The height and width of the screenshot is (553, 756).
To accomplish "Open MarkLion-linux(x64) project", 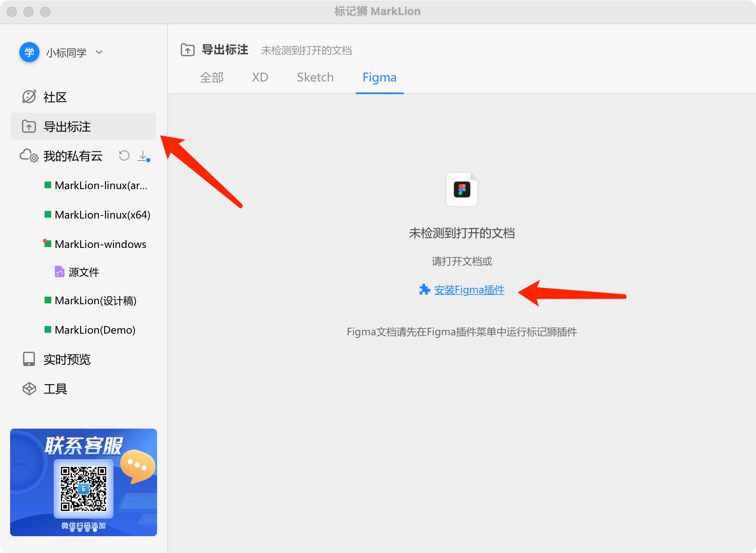I will pos(102,215).
